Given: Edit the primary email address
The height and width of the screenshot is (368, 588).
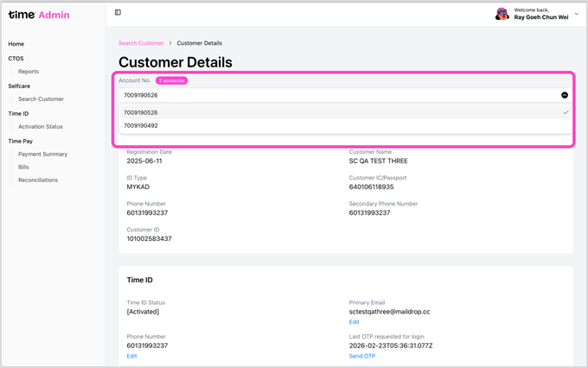Looking at the screenshot, I should [x=354, y=322].
